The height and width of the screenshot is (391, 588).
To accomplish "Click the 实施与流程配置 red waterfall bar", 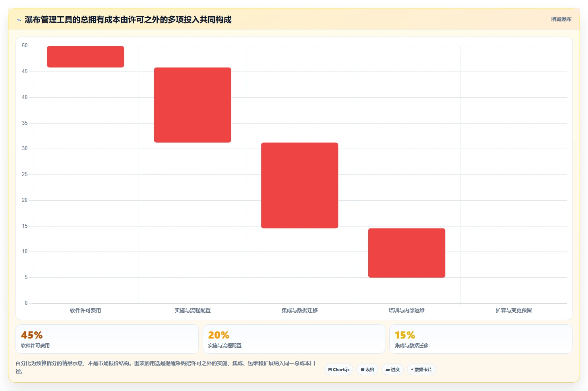I will (x=193, y=105).
